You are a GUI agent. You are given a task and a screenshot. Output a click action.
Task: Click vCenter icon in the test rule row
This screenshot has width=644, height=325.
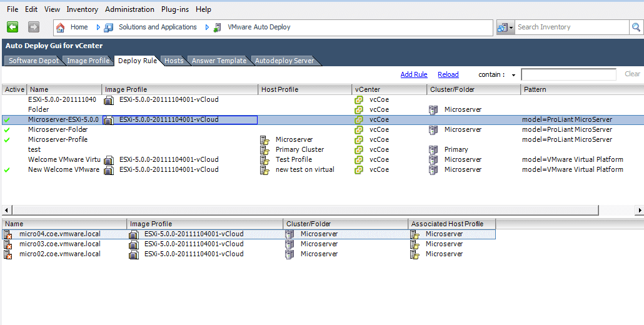point(359,150)
